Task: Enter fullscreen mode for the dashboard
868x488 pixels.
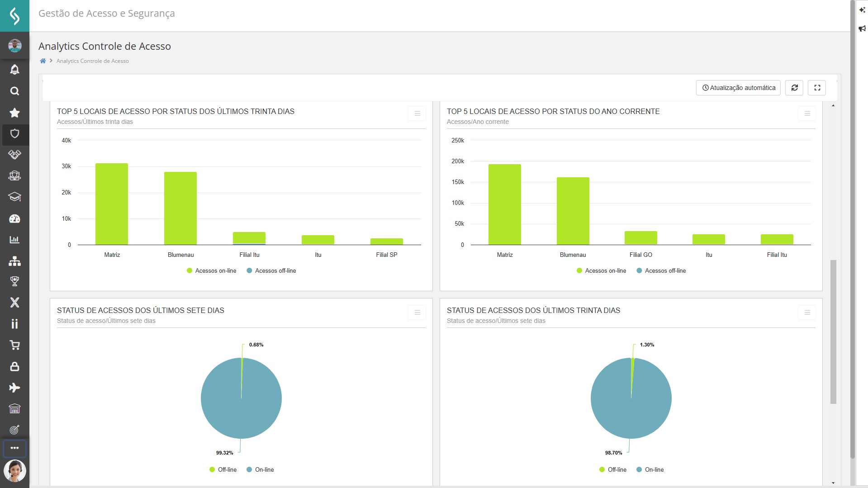Action: click(x=817, y=88)
